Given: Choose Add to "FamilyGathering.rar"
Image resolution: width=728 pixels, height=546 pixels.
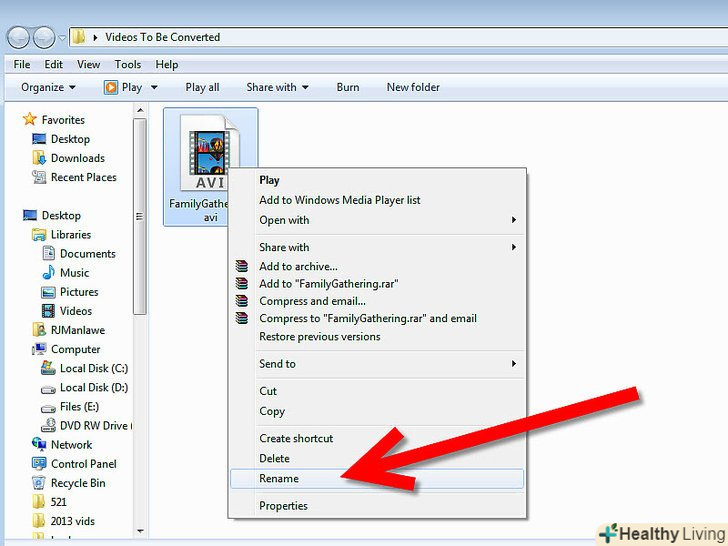Looking at the screenshot, I should point(377,284).
